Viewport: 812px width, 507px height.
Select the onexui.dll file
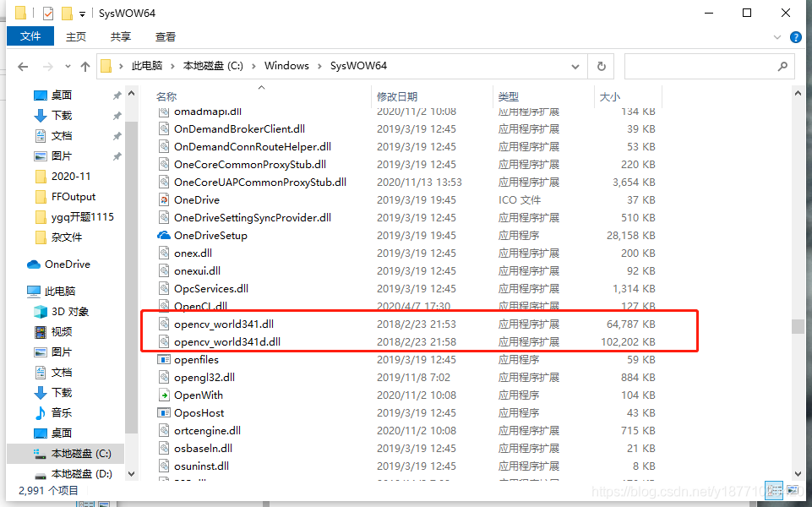(197, 271)
